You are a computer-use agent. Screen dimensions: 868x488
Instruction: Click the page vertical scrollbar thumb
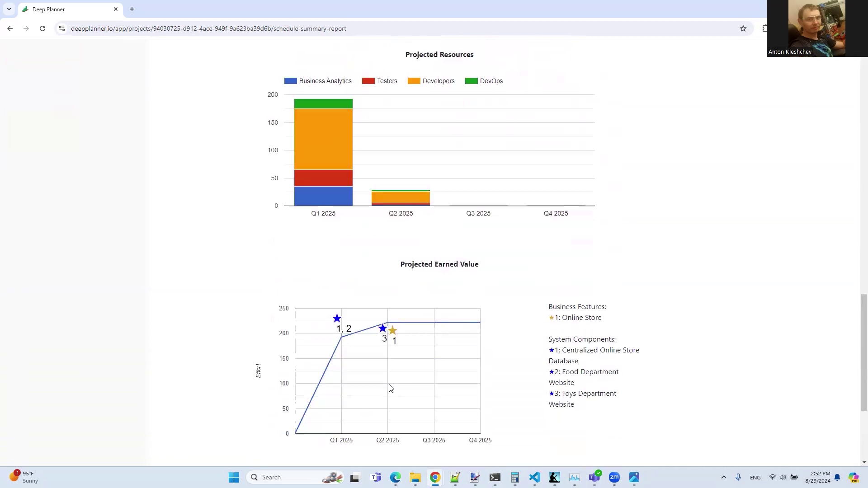coord(864,352)
